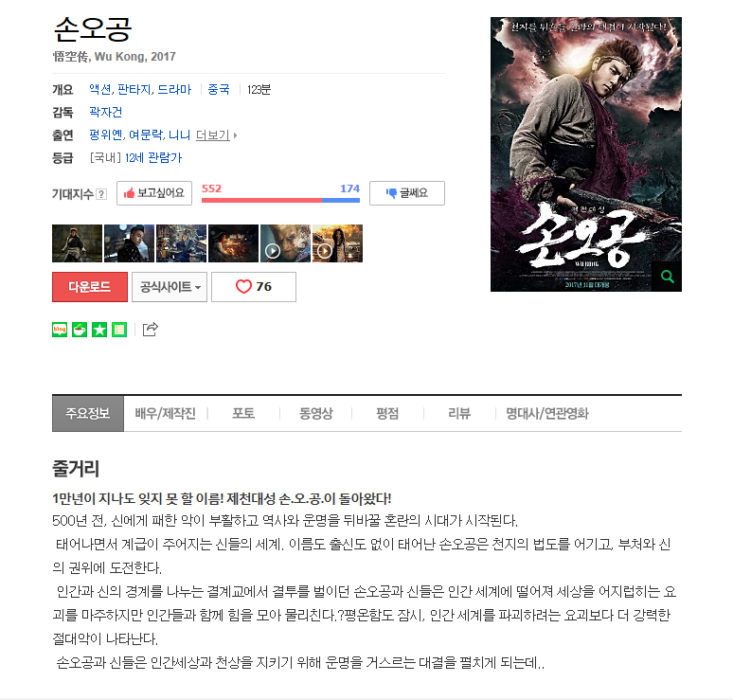
Task: Click the green cafe cup share icon
Action: (80, 330)
